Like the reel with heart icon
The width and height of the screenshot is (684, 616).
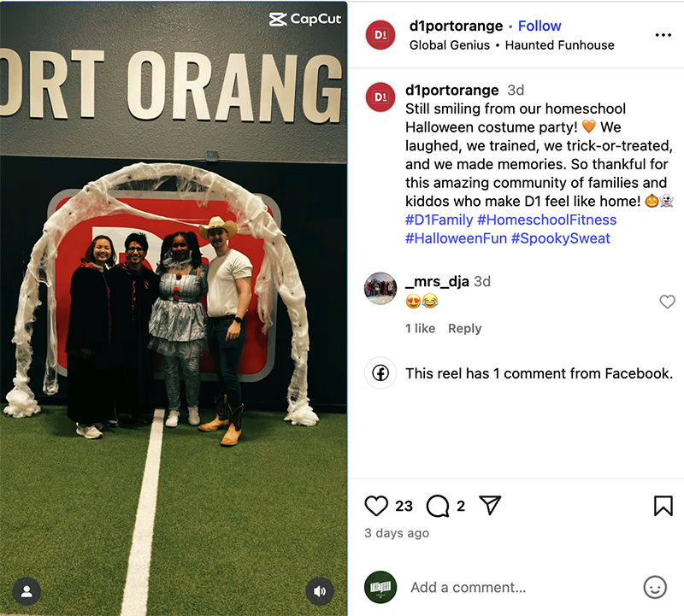pyautogui.click(x=376, y=506)
